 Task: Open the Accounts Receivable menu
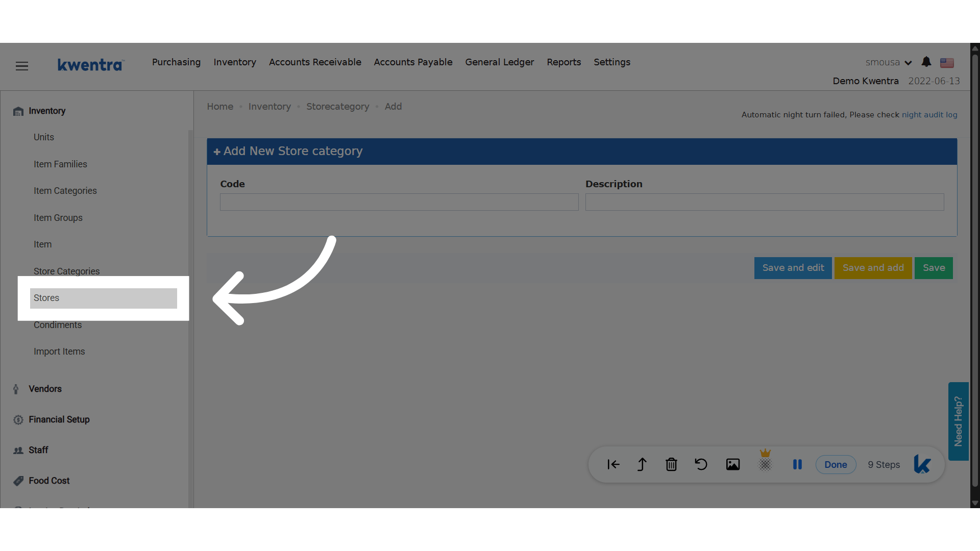pyautogui.click(x=315, y=62)
